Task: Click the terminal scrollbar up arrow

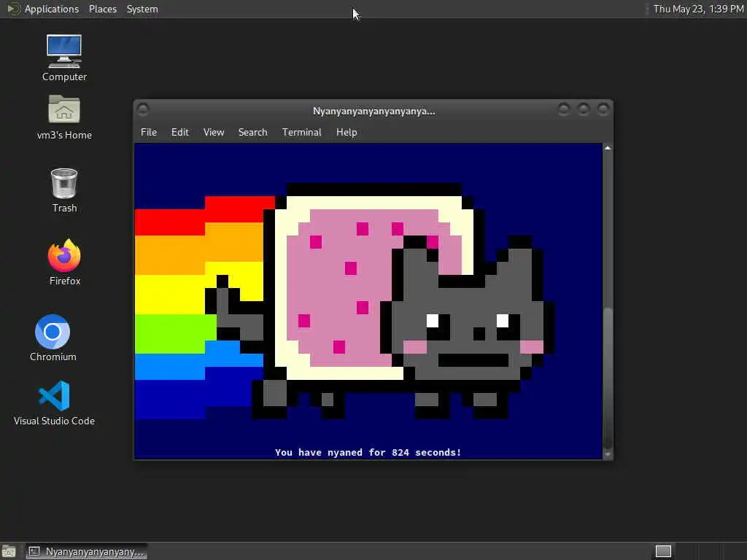Action: tap(608, 148)
